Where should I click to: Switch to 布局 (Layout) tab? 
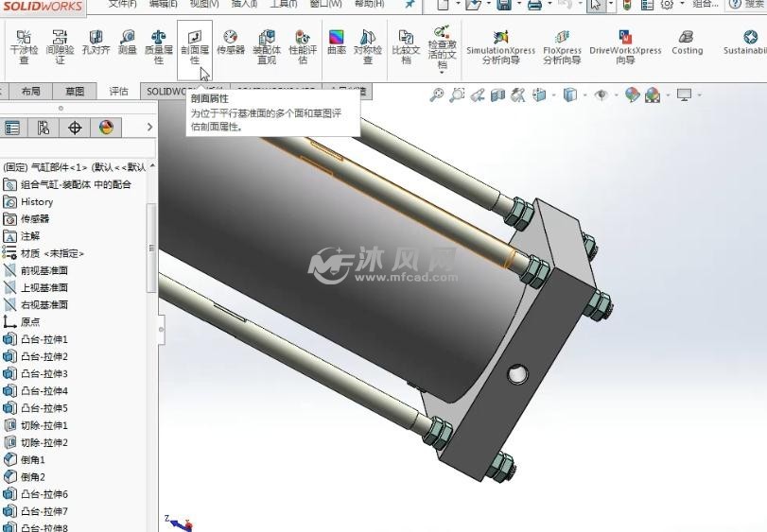31,91
